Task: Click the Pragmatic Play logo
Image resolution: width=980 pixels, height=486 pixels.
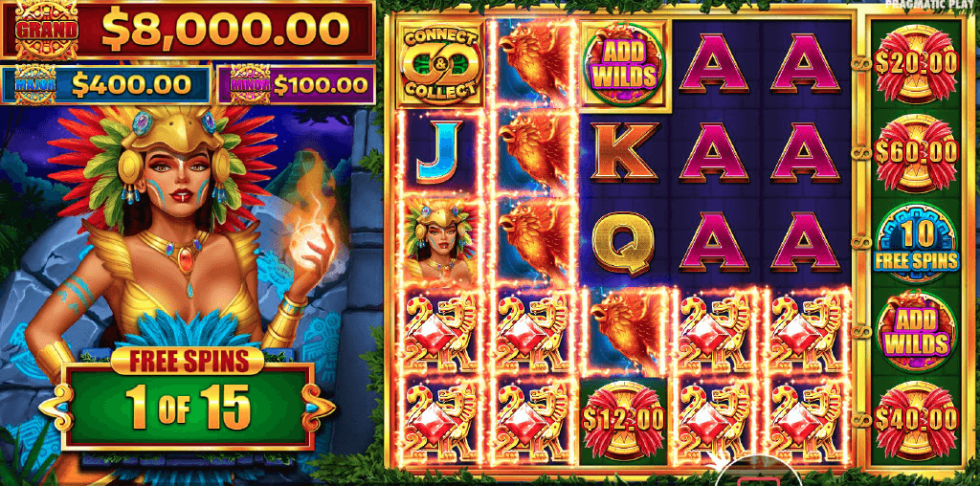Action: coord(930,4)
